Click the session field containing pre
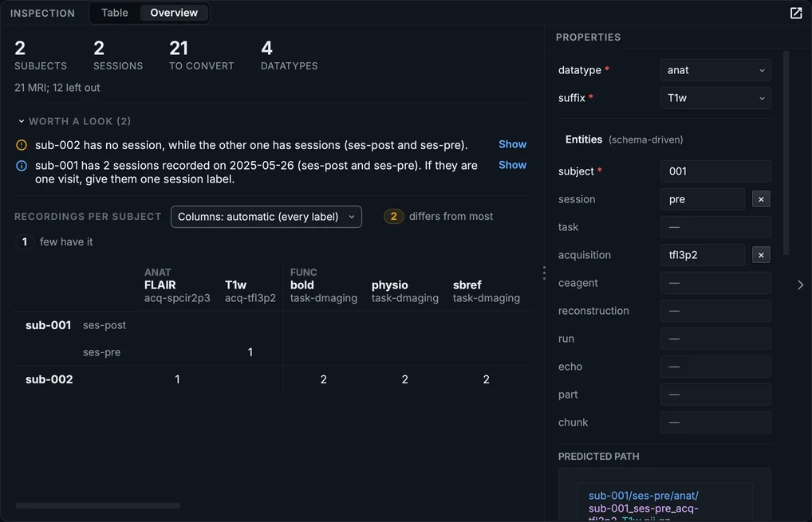Image resolution: width=812 pixels, height=522 pixels. 702,199
